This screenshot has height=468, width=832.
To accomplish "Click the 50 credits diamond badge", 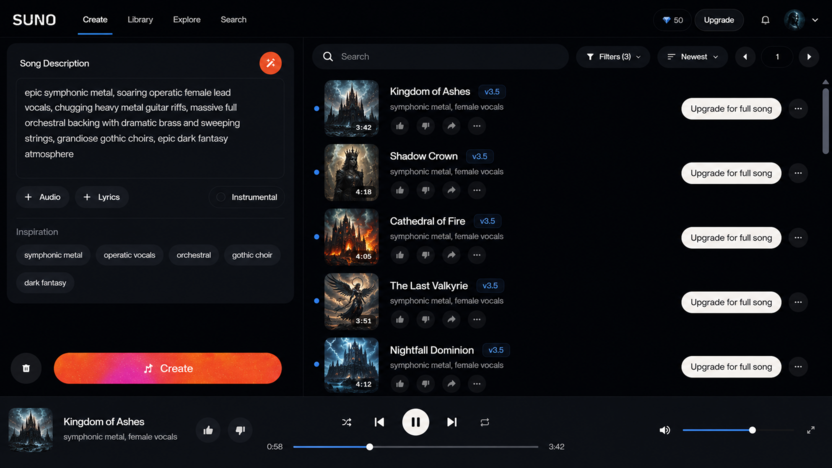I will (x=672, y=20).
